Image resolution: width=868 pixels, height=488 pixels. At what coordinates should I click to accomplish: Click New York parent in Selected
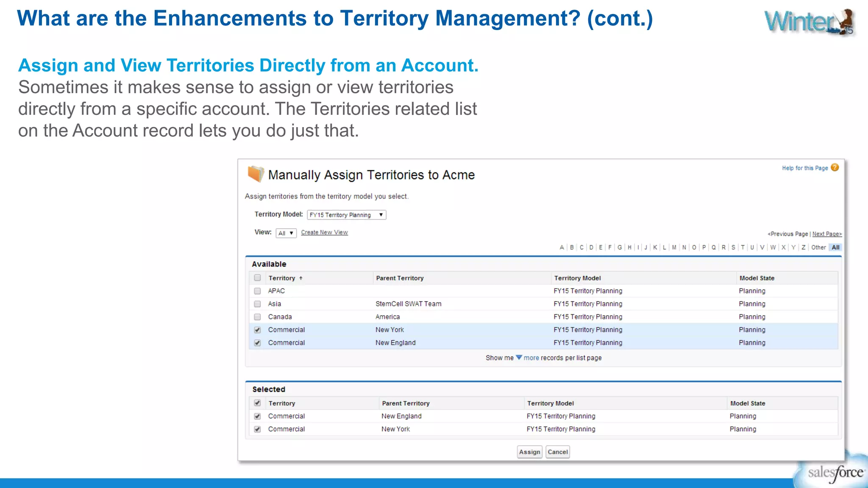(x=395, y=429)
